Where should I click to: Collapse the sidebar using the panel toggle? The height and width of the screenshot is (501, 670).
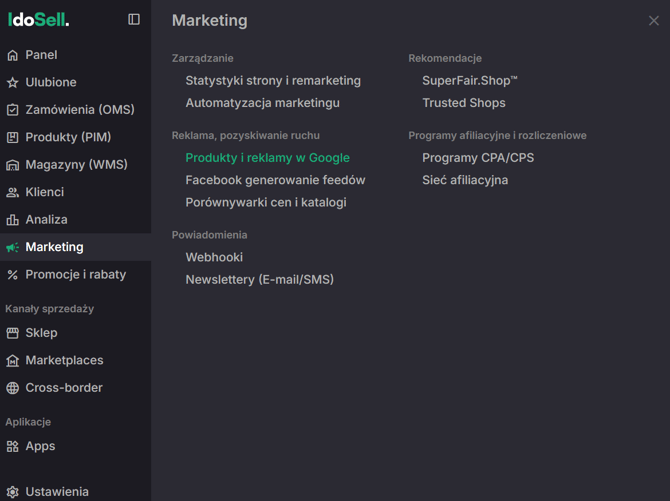coord(134,19)
